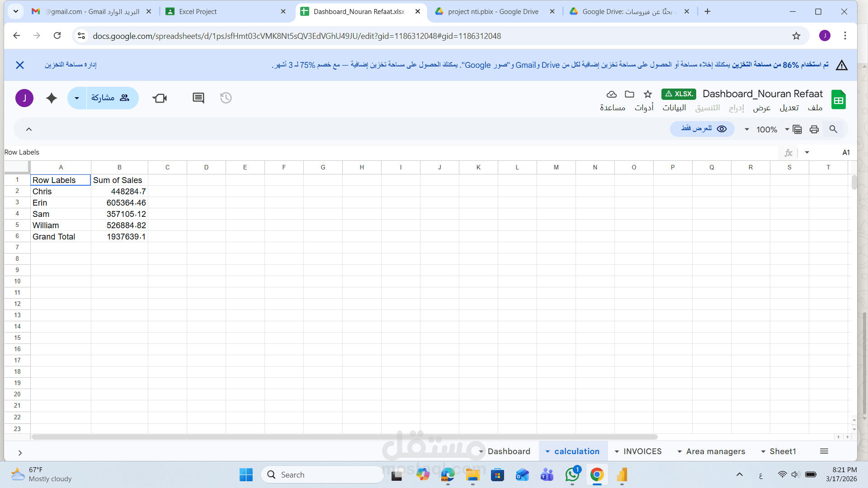Click the XLSX. format badge

pyautogui.click(x=679, y=94)
